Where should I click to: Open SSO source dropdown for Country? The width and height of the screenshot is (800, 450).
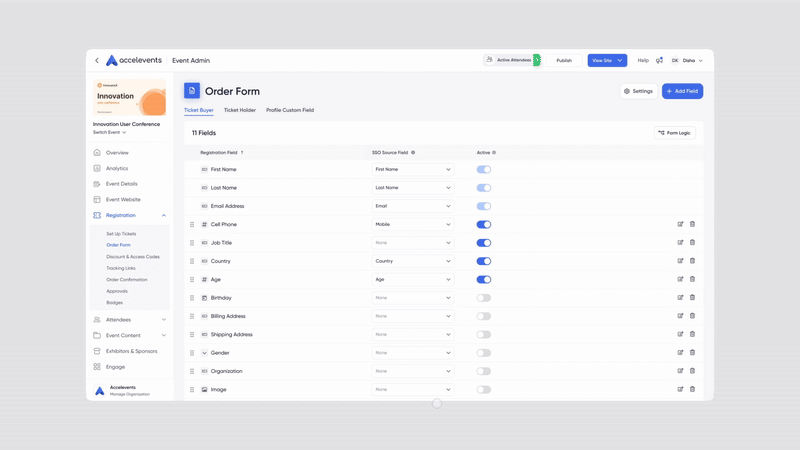[412, 261]
